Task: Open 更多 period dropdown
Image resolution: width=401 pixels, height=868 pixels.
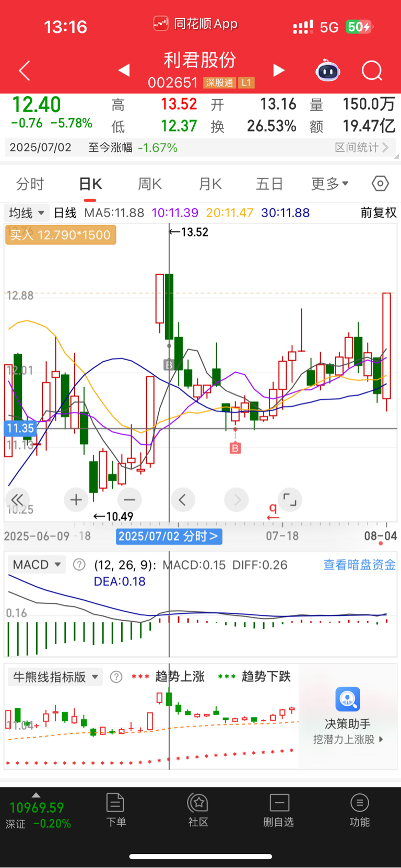Action: (330, 184)
